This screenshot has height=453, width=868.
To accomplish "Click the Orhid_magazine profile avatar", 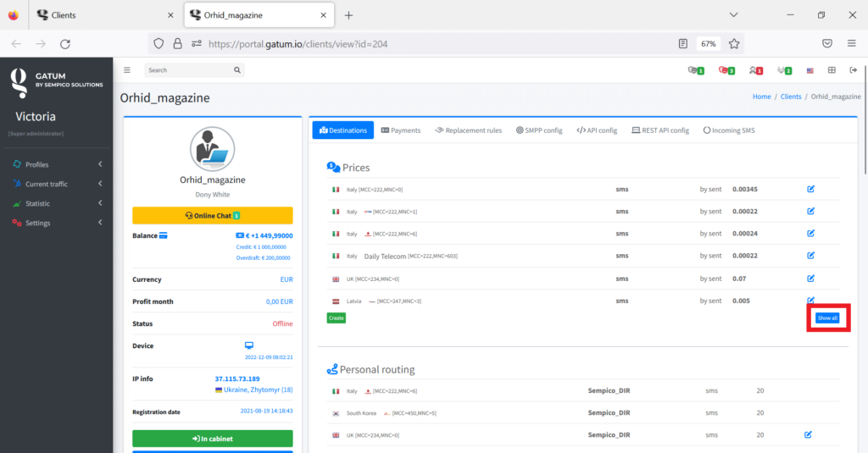I will [x=213, y=149].
